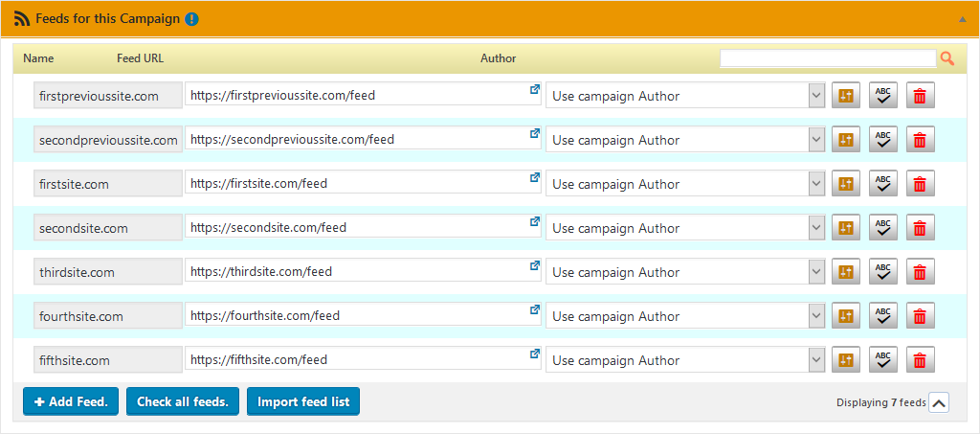This screenshot has height=434, width=980.
Task: Expand Author select for secondprevioussite.com
Action: point(685,140)
